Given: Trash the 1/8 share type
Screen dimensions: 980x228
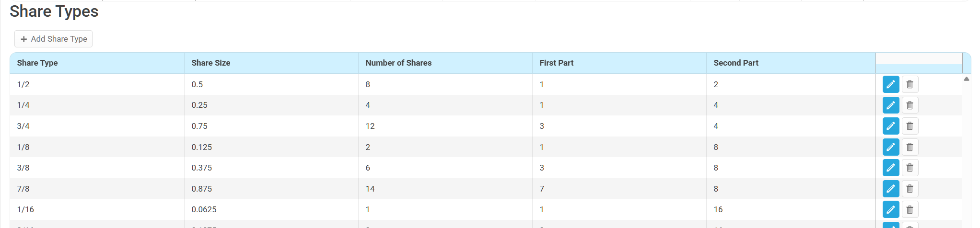Looking at the screenshot, I should pos(910,147).
